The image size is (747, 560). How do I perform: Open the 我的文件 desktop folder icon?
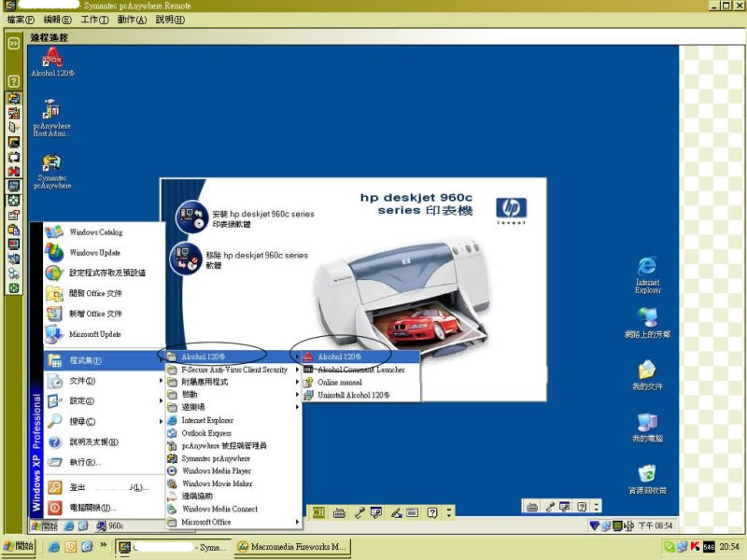point(647,375)
